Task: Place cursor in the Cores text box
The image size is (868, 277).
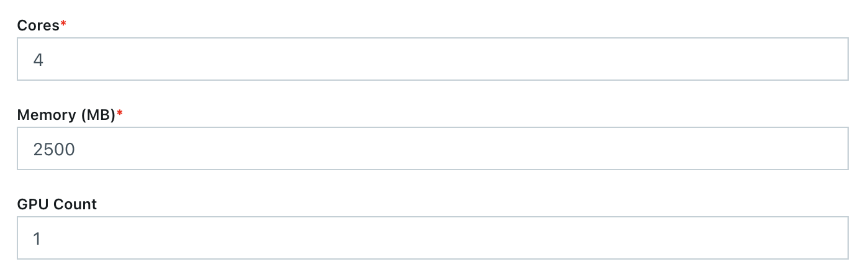Action: (x=432, y=60)
